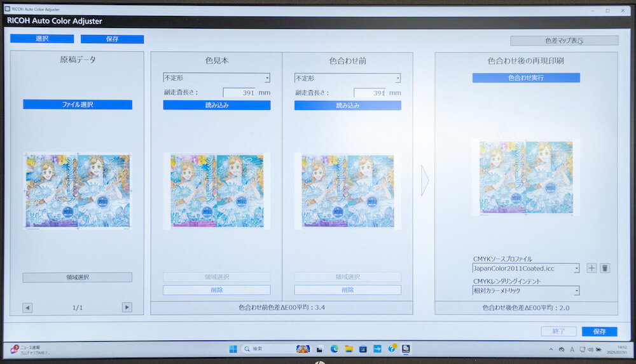
Task: Click 領域選択 under 色見本
Action: tap(217, 277)
